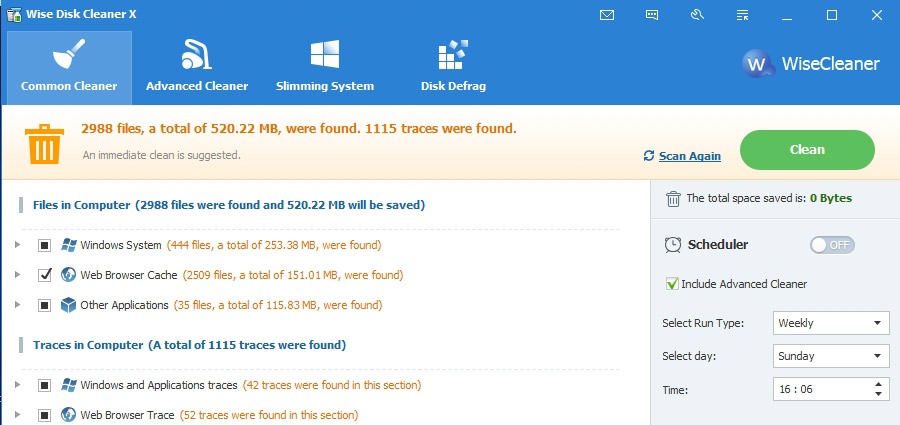Screen dimensions: 900x425
Task: Click the Scheduler alarm clock icon
Action: point(673,245)
